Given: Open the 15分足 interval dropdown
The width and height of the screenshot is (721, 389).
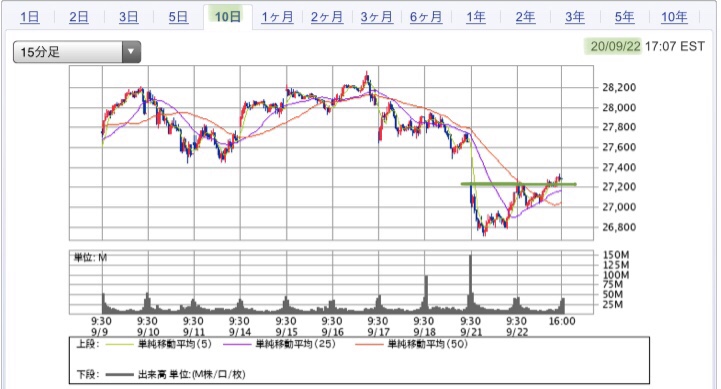Looking at the screenshot, I should point(77,52).
